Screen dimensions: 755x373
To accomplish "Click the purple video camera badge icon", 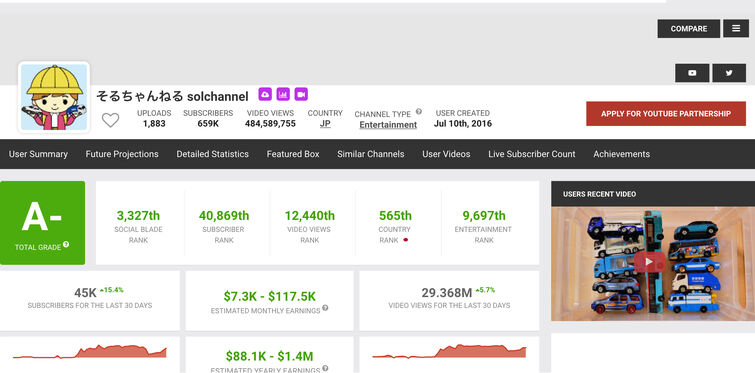I will pos(301,94).
